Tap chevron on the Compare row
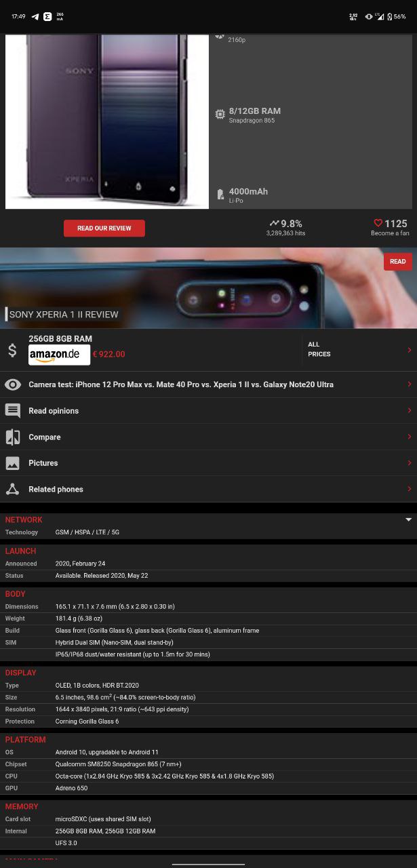The height and width of the screenshot is (868, 417). point(409,437)
